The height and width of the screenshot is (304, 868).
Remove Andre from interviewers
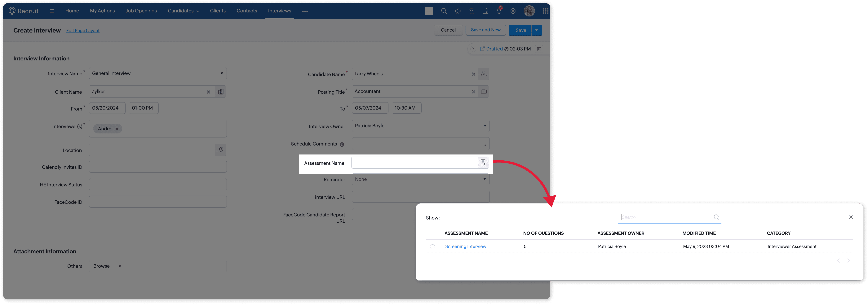click(x=117, y=129)
